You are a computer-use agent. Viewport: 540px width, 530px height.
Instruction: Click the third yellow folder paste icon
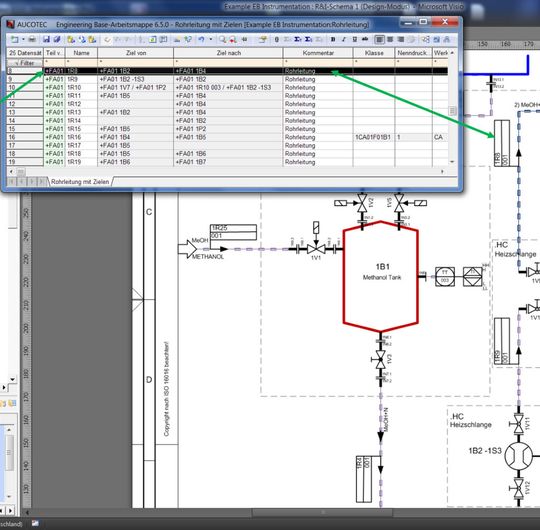[x=92, y=40]
